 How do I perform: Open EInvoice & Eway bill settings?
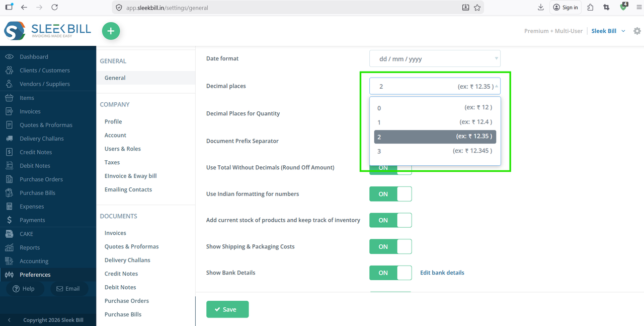131,176
